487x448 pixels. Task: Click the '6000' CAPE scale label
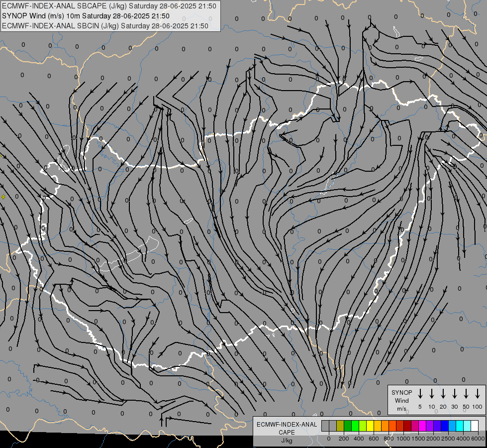pyautogui.click(x=478, y=439)
